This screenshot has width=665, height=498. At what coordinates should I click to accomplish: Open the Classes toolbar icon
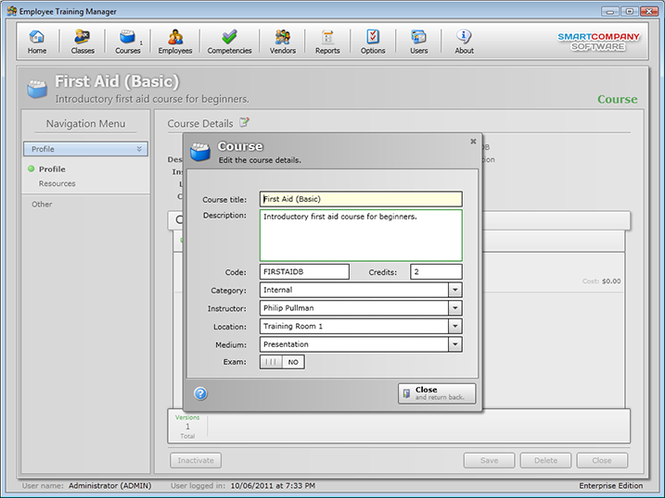[82, 41]
